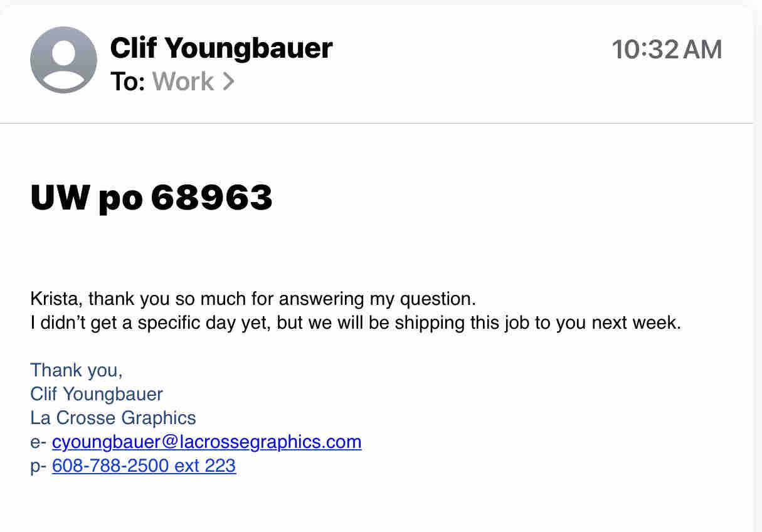
Task: Click the sender's profile avatar icon
Action: click(x=63, y=60)
